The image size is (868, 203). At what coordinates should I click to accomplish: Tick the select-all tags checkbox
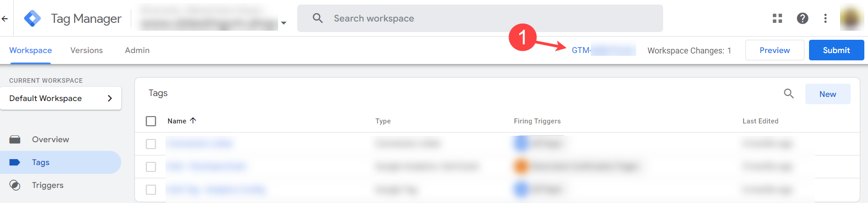coord(151,121)
